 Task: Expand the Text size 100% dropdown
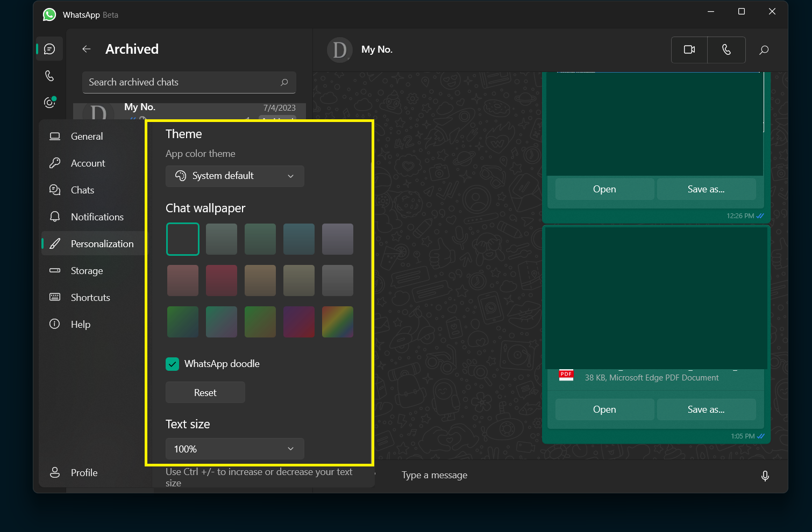235,449
